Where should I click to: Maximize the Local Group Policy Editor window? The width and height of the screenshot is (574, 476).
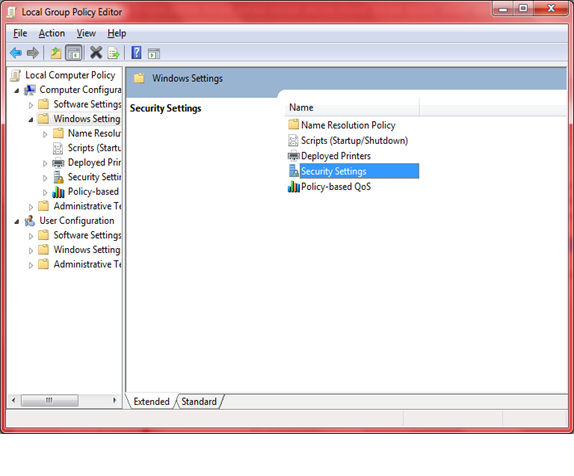(523, 8)
